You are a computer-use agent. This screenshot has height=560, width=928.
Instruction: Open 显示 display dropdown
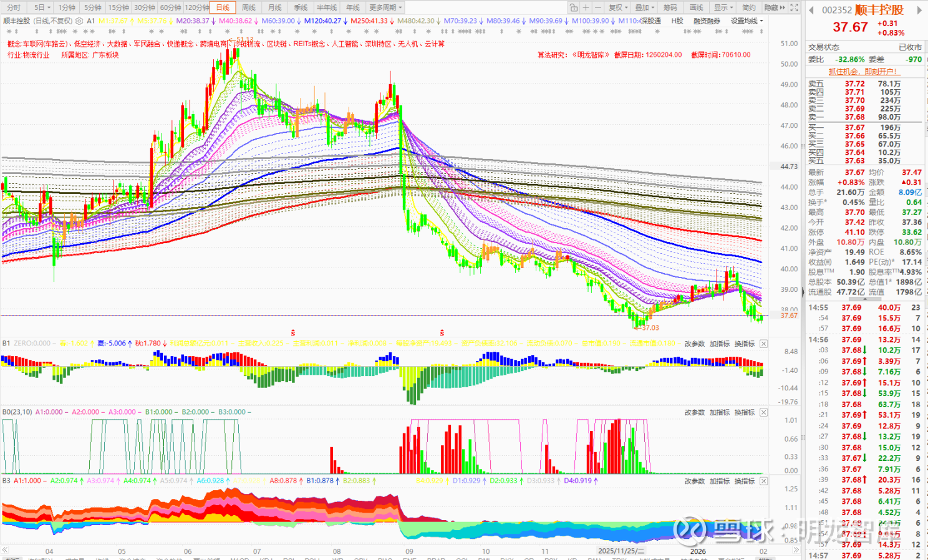pyautogui.click(x=723, y=7)
